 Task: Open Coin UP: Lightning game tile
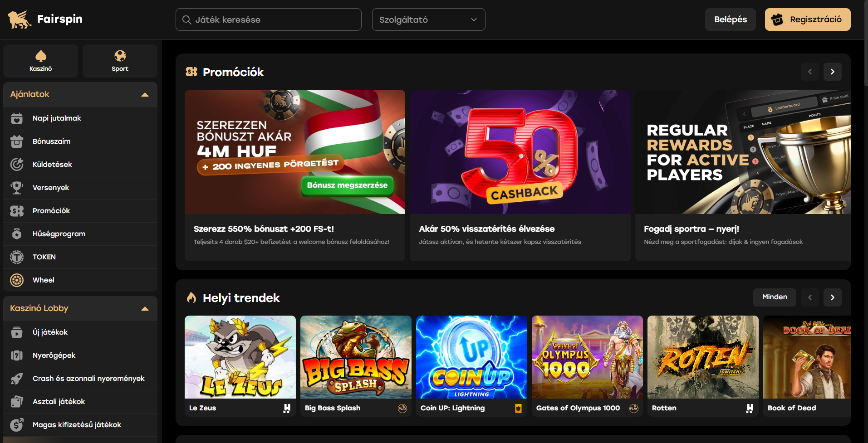(471, 357)
